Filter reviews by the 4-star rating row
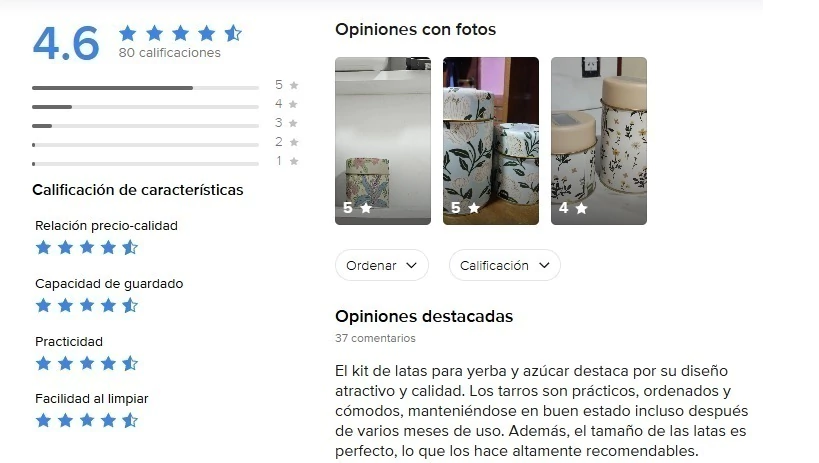 [x=165, y=105]
